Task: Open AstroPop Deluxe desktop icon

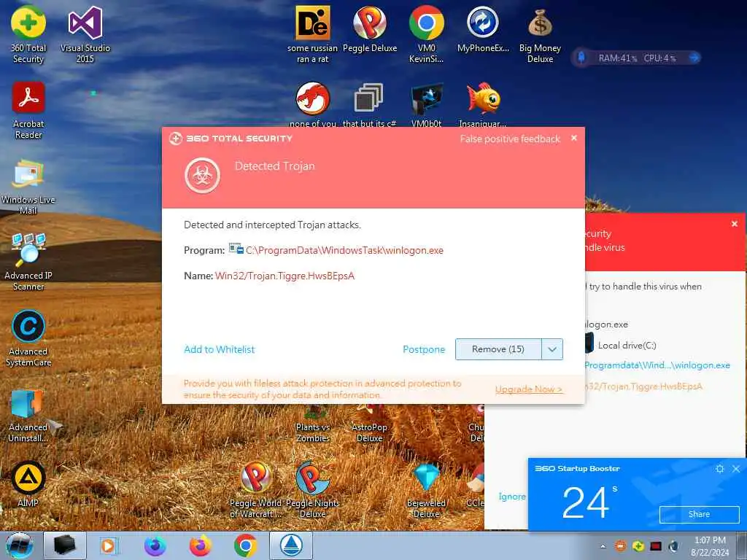Action: click(369, 425)
